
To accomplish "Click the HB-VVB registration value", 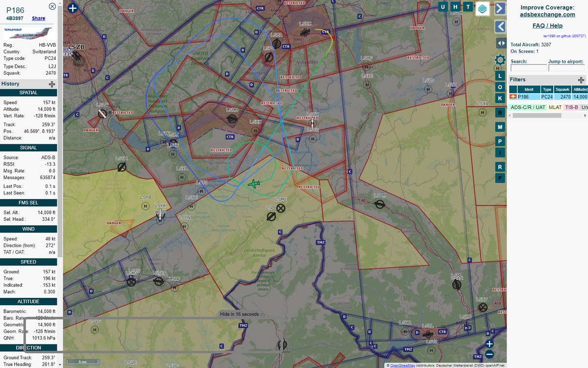I will click(48, 45).
